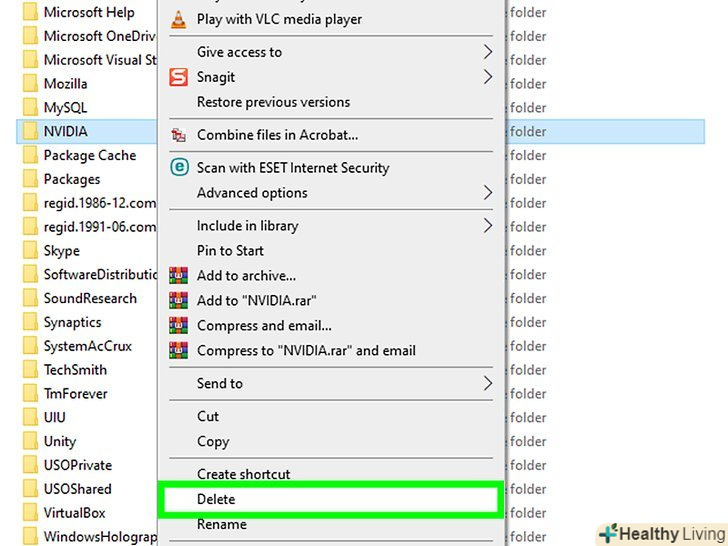Click the SoundResearch folder icon
728x546 pixels.
click(30, 298)
